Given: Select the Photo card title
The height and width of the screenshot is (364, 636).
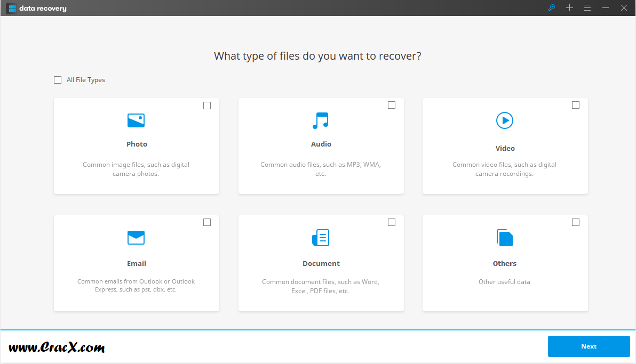Looking at the screenshot, I should click(137, 144).
